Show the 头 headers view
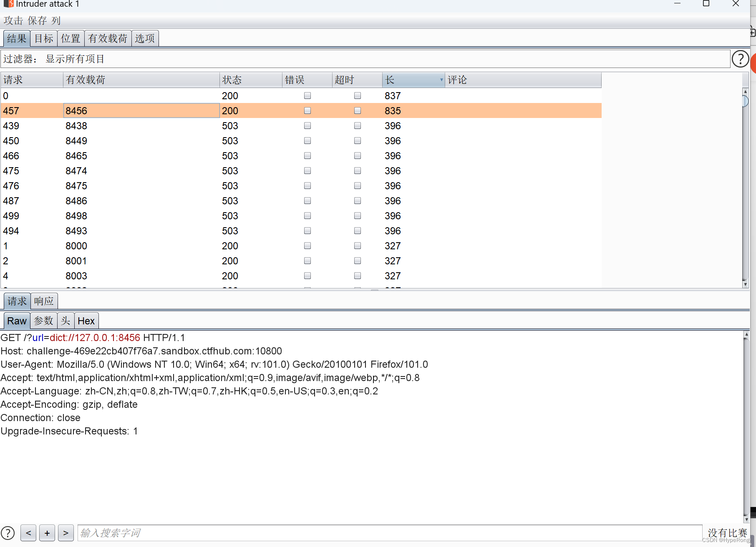This screenshot has height=547, width=756. pos(66,321)
